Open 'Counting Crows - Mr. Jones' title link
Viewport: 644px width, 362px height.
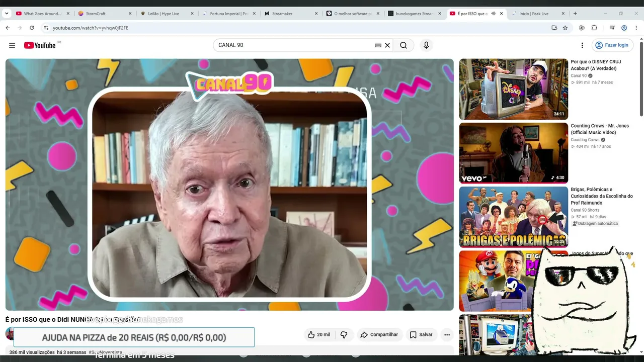click(x=600, y=129)
